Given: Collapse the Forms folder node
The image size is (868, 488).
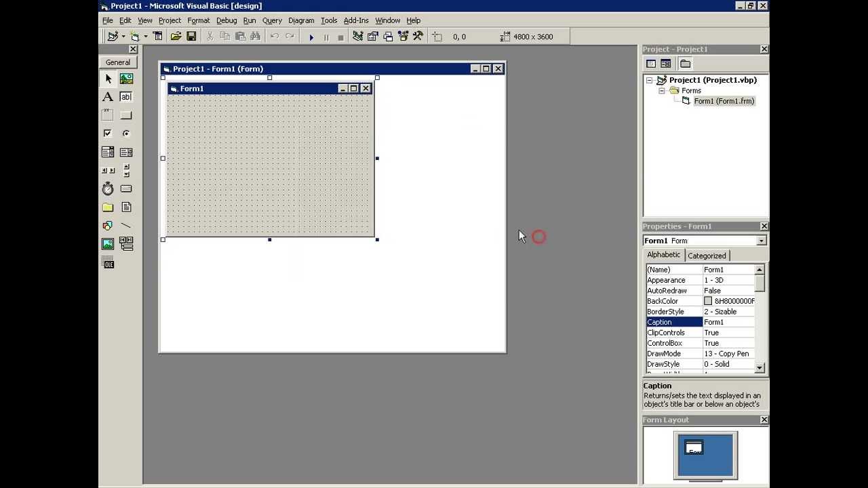Looking at the screenshot, I should tap(662, 90).
